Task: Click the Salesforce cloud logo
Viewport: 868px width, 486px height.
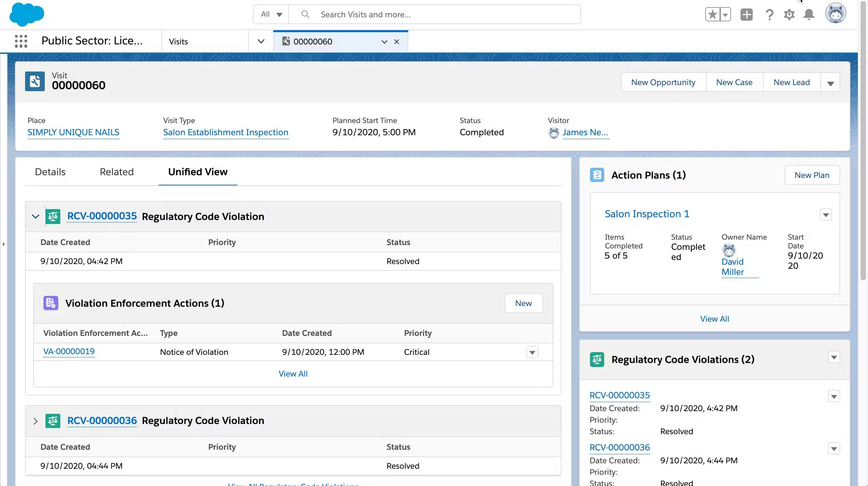Action: (27, 15)
